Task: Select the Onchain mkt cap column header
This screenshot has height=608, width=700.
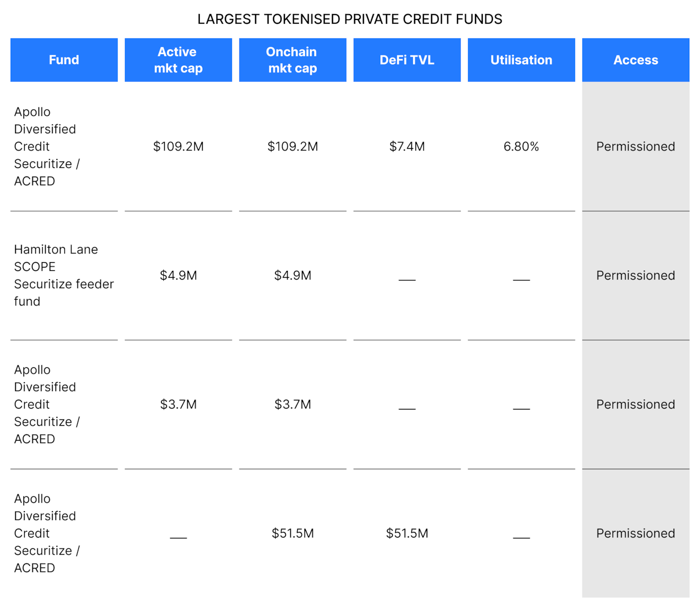Action: [292, 60]
